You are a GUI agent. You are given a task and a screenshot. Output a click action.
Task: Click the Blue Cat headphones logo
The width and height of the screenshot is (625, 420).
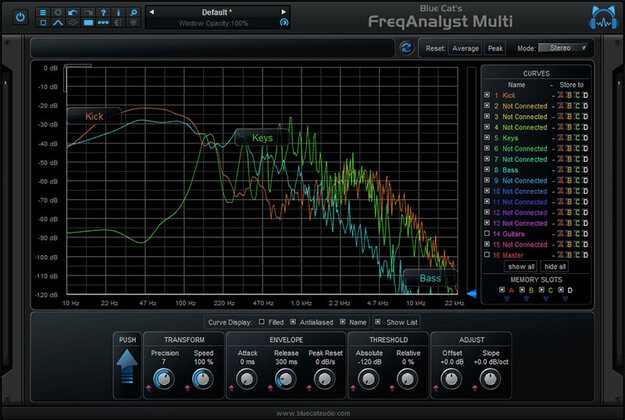pos(603,18)
